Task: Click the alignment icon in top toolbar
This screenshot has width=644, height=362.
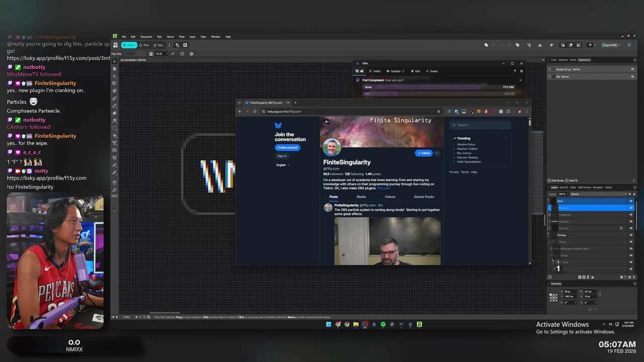Action: coord(551,45)
